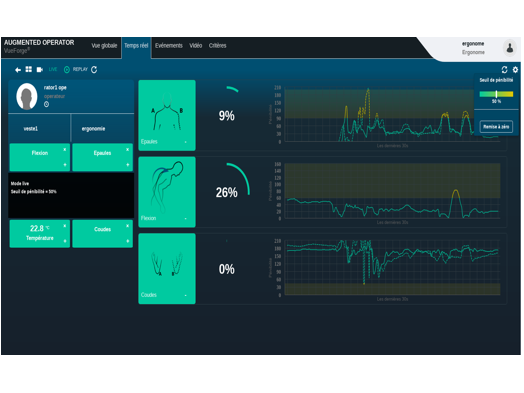Image resolution: width=524 pixels, height=393 pixels.
Task: Click the Remise à zéro button
Action: [x=496, y=127]
